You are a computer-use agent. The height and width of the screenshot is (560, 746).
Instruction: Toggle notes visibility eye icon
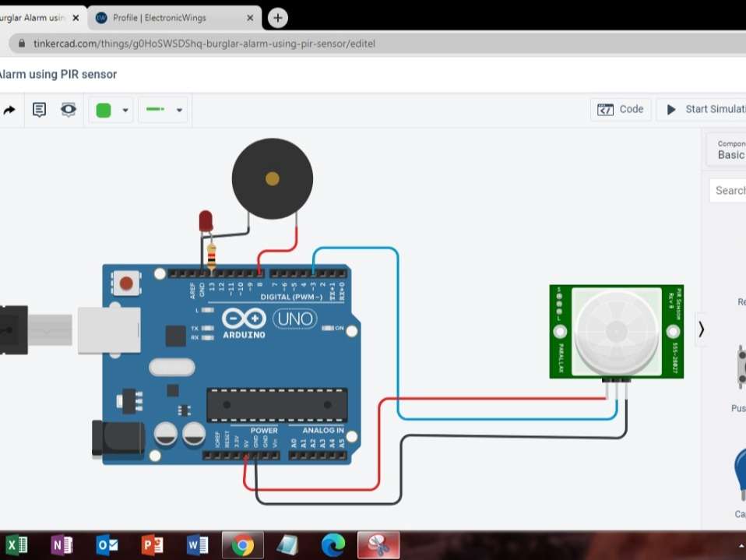[68, 110]
